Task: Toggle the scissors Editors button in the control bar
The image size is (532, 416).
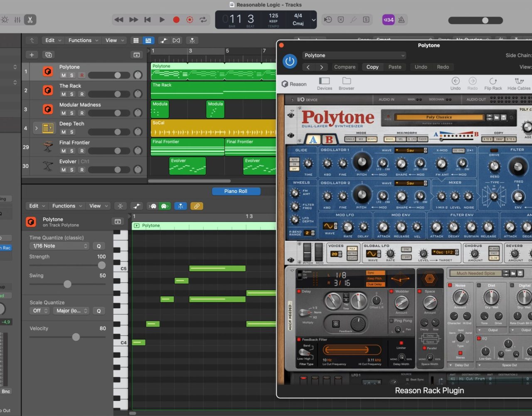Action: (x=30, y=20)
